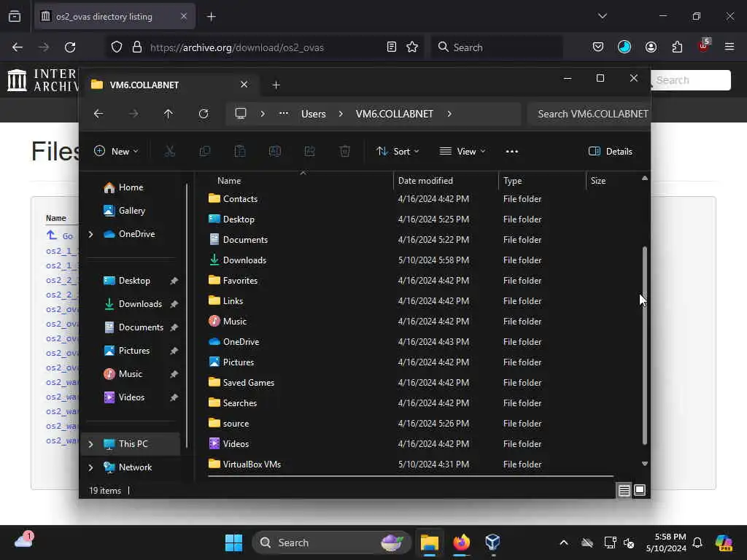Click chevron after Users in breadcrumb

tap(341, 114)
